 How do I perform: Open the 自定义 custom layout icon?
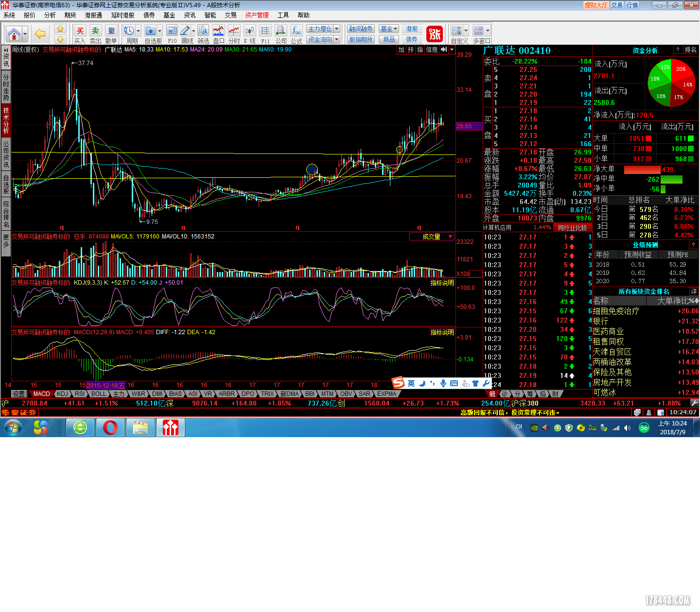(456, 31)
